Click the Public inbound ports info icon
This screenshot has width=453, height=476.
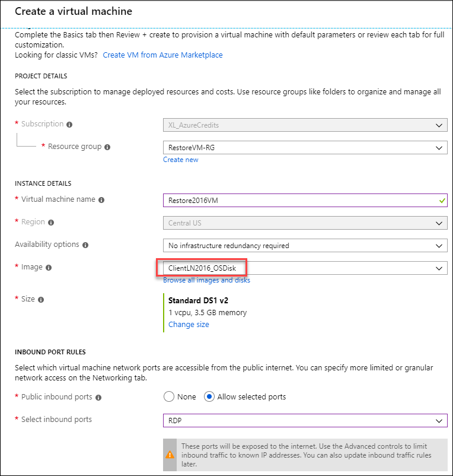point(98,398)
